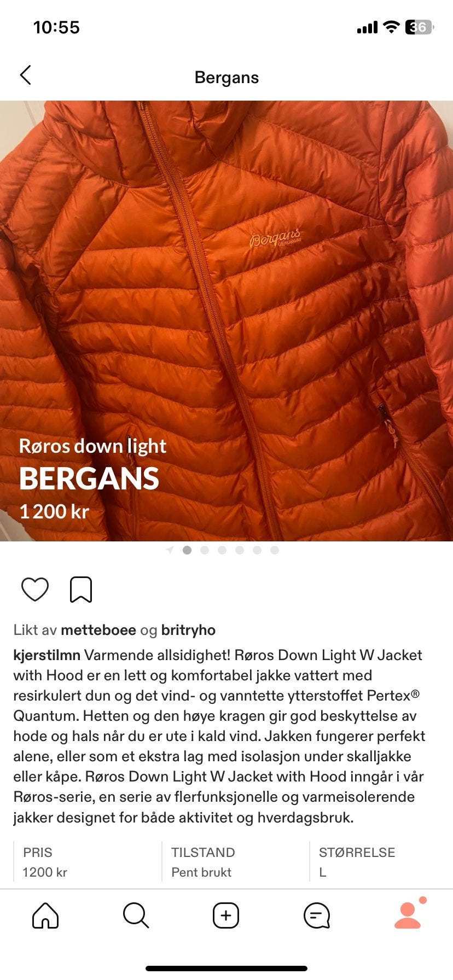
Task: Tap the BERGANS brand overlay text
Action: (x=89, y=479)
